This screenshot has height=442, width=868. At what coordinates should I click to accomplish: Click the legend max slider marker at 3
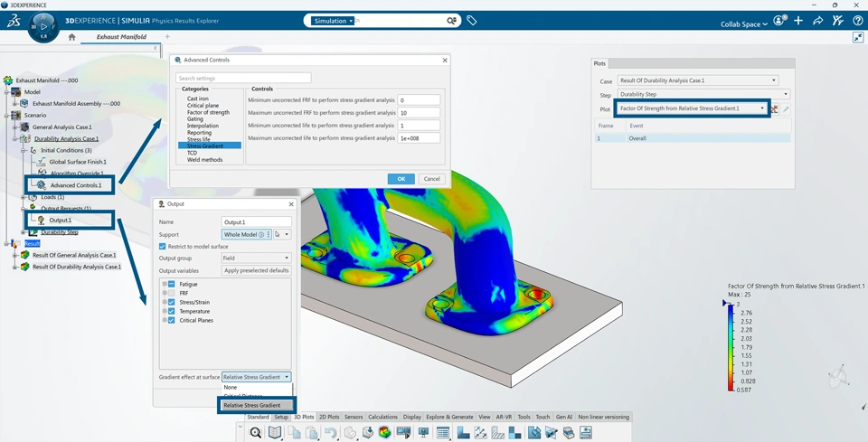pyautogui.click(x=724, y=303)
